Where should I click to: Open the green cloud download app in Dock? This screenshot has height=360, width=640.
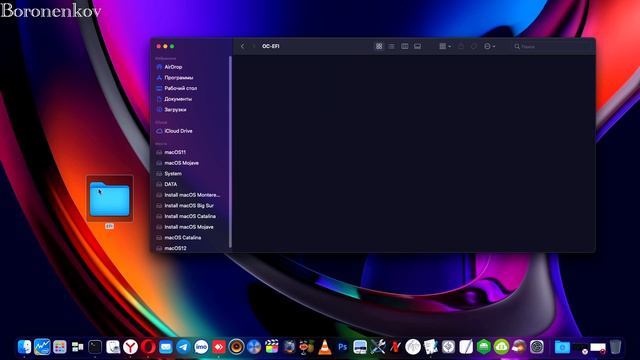coord(501,347)
